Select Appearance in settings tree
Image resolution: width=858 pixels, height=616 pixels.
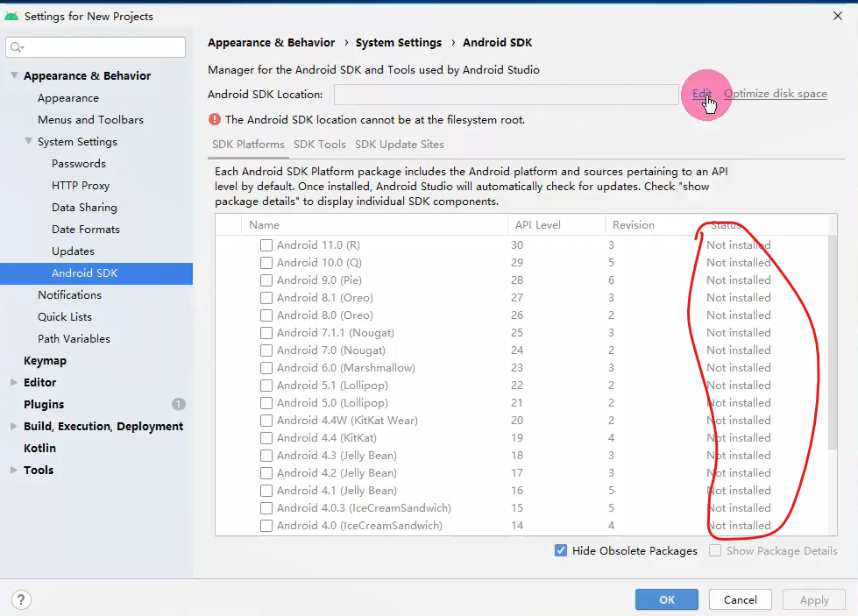68,98
